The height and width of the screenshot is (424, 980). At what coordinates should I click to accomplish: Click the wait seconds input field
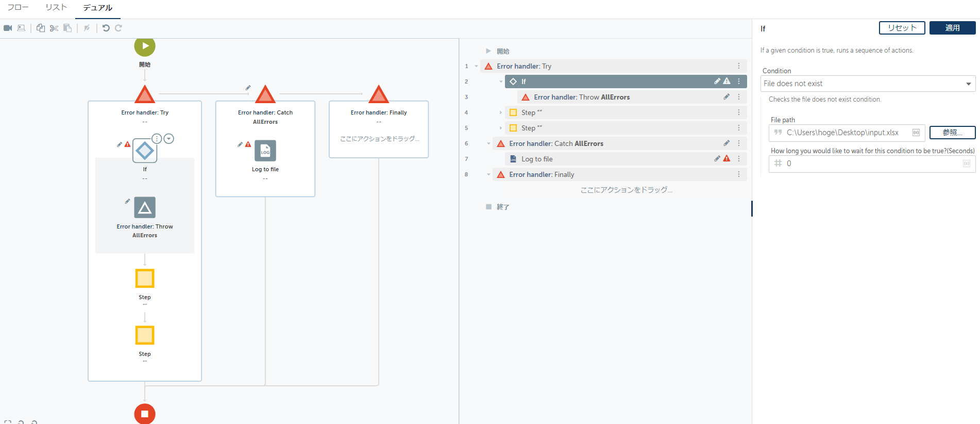(872, 164)
